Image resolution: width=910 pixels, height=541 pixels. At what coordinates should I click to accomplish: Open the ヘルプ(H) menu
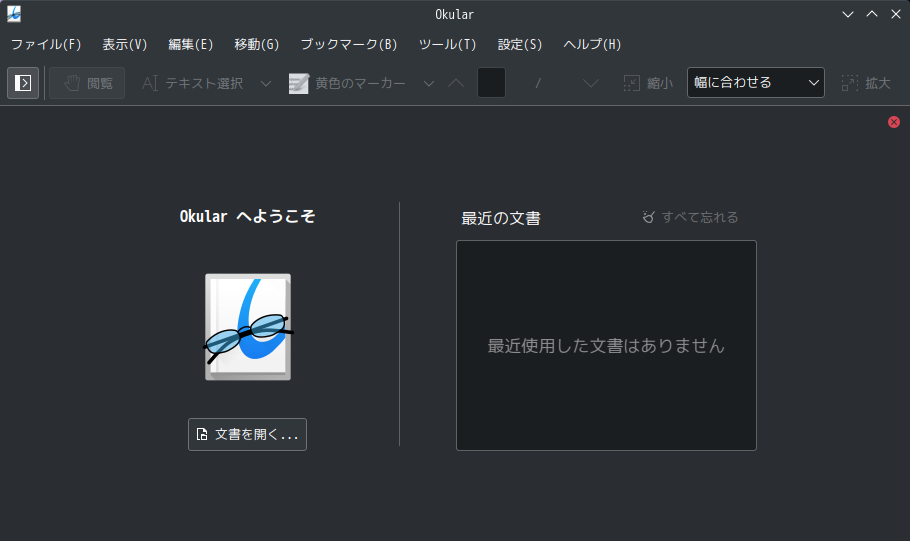tap(592, 44)
